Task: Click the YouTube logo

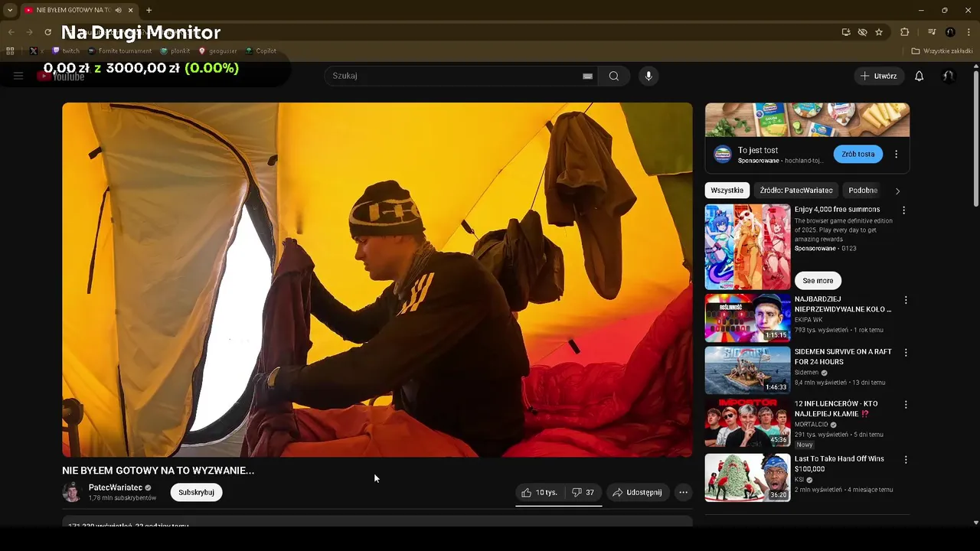Action: pos(61,76)
